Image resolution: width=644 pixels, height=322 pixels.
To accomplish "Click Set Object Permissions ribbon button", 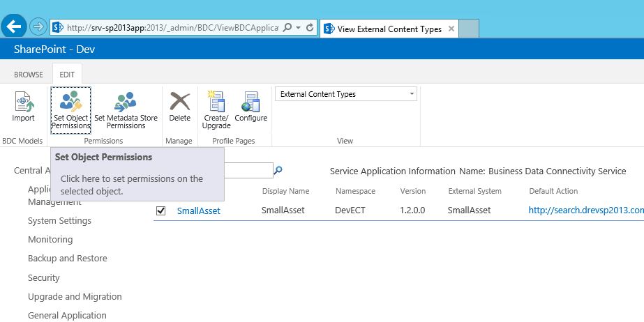I will 70,110.
